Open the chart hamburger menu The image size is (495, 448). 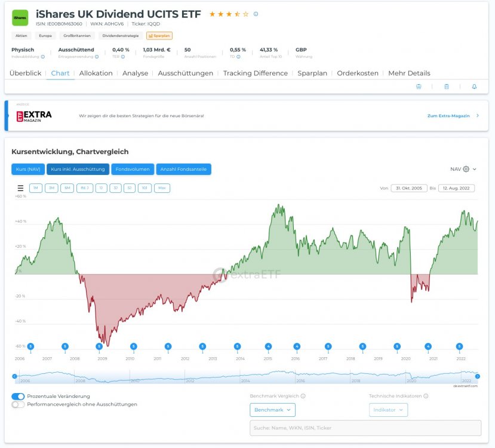point(20,188)
